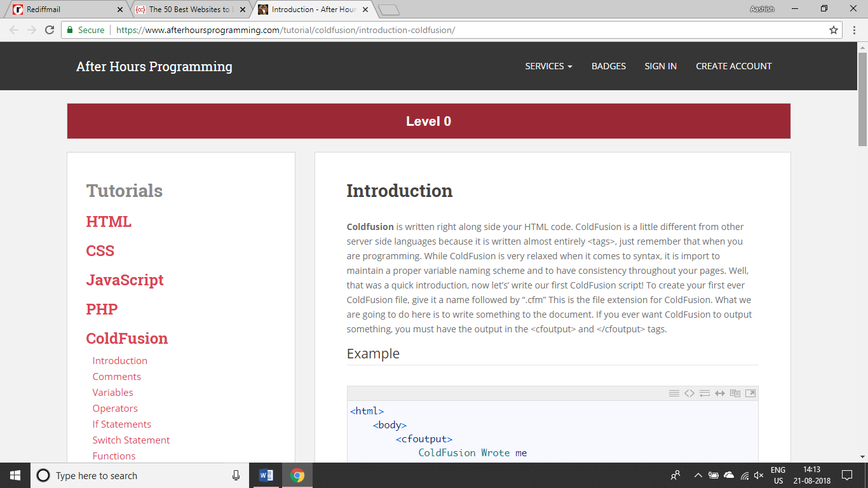The height and width of the screenshot is (488, 868).
Task: Open code in new window icon
Action: pos(750,393)
